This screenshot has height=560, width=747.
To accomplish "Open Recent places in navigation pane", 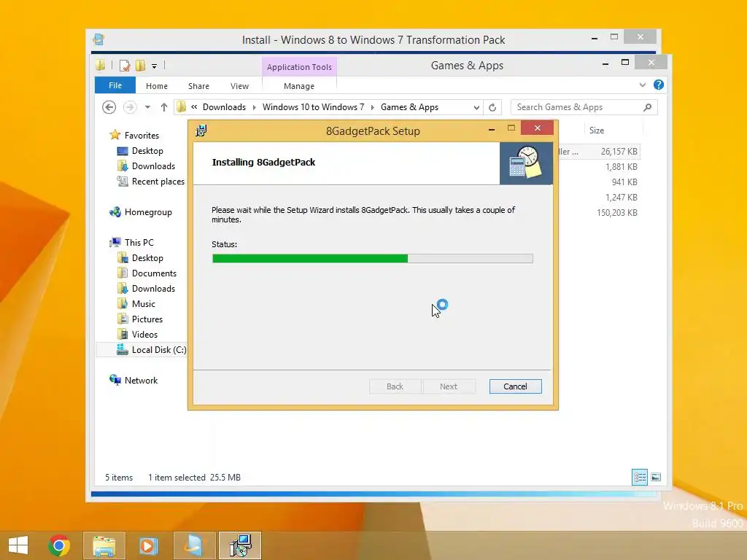I will pos(158,182).
